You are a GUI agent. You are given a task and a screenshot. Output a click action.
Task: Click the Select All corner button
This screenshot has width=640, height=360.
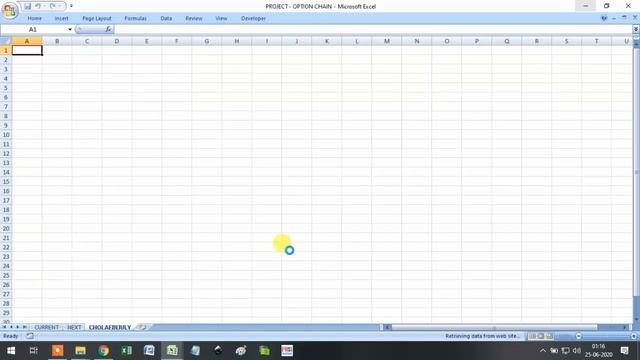(x=6, y=41)
